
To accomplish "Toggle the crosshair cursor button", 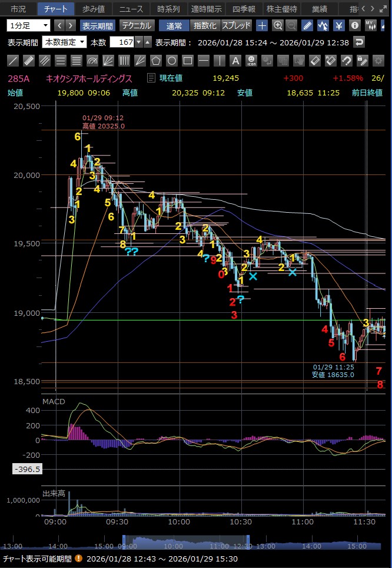I will [x=262, y=25].
